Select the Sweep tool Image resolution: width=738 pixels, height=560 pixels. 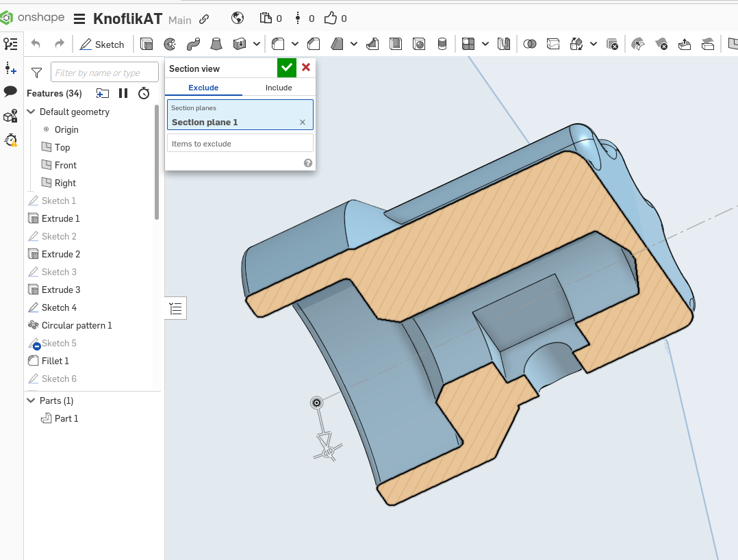(x=193, y=44)
